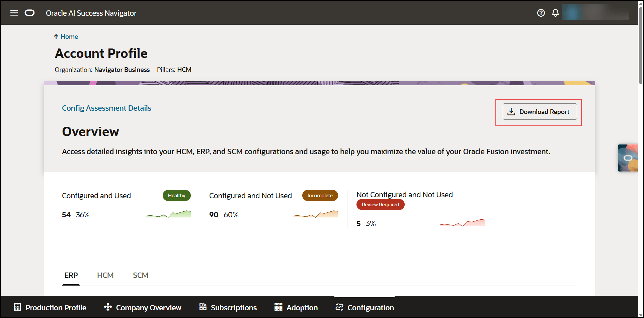Screen dimensions: 644x318
Task: Click the blurred user profile area
Action: point(595,12)
